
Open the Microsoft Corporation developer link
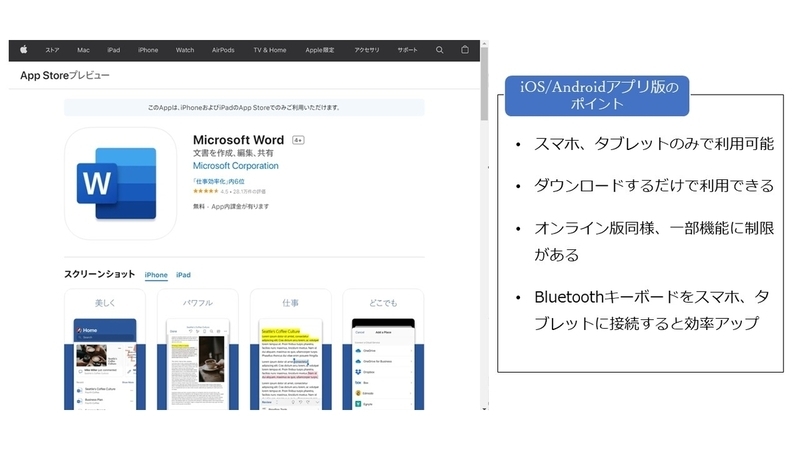[x=236, y=166]
